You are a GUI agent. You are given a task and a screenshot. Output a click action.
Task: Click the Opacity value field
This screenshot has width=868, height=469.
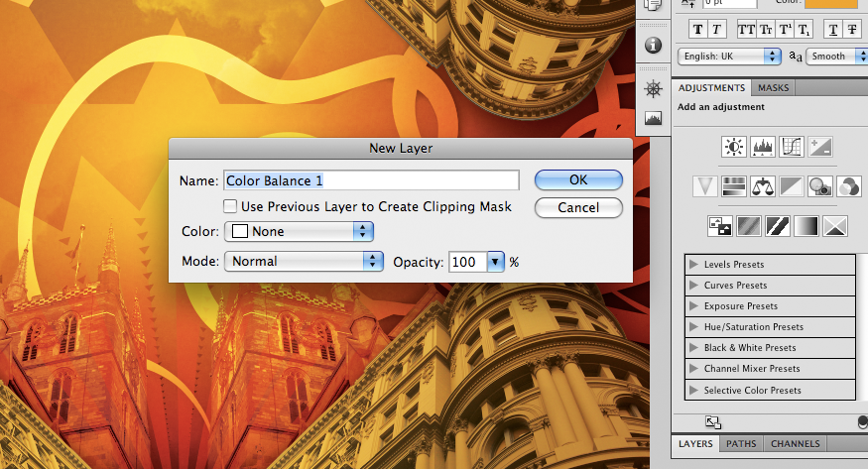click(x=468, y=262)
